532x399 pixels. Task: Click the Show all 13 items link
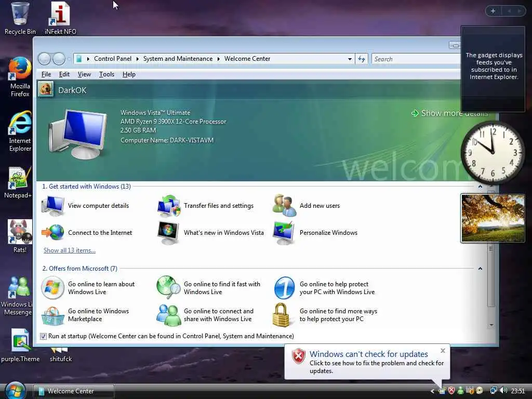click(x=70, y=250)
